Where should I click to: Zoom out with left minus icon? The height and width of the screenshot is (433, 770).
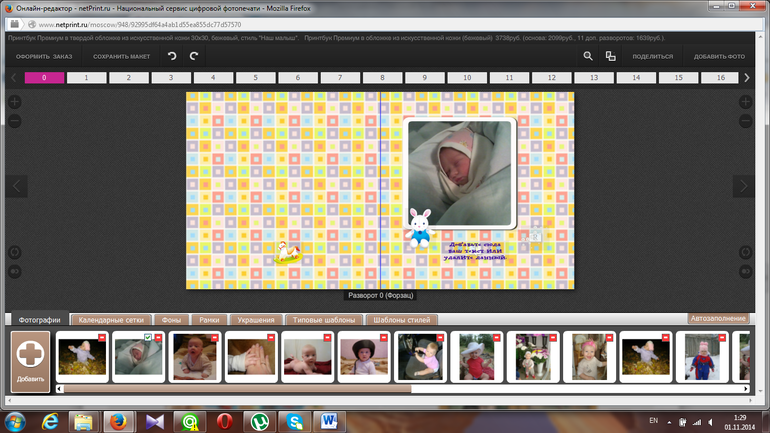click(15, 121)
